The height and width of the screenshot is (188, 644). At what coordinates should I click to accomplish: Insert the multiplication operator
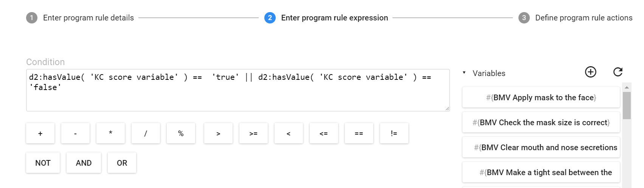110,133
